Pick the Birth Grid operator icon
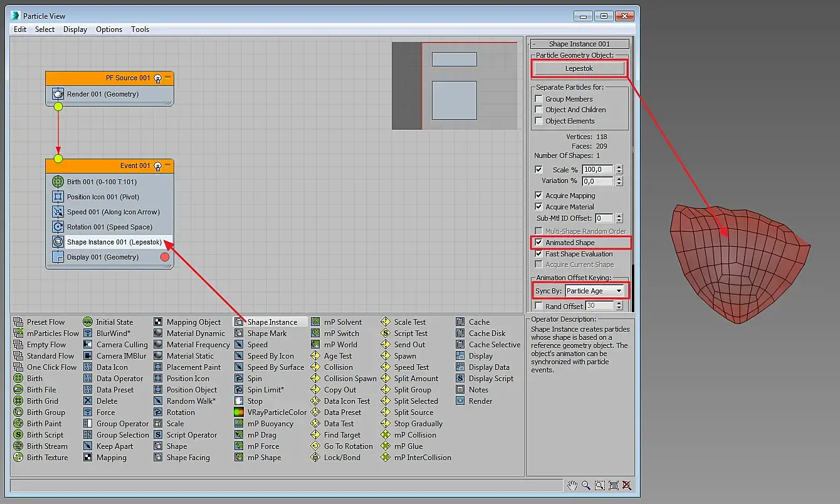 18,401
